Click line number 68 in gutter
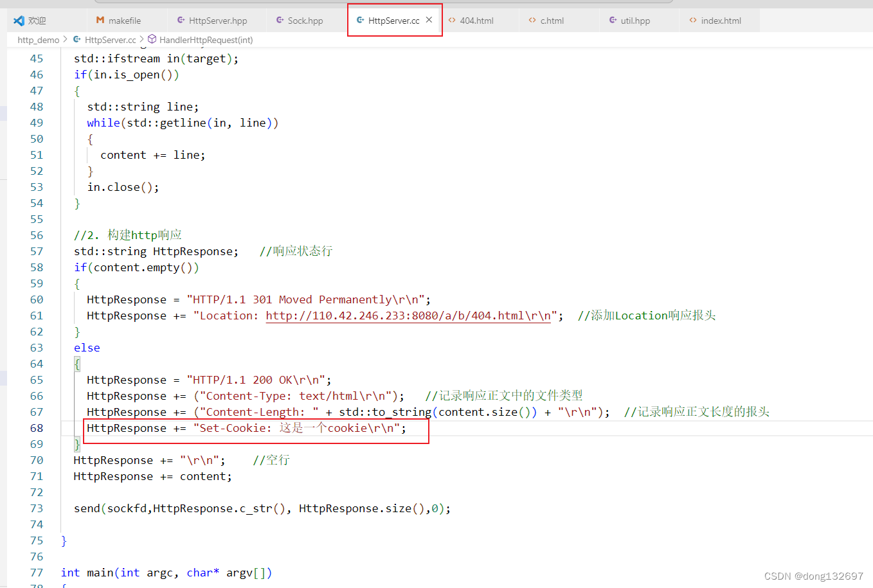 point(37,428)
